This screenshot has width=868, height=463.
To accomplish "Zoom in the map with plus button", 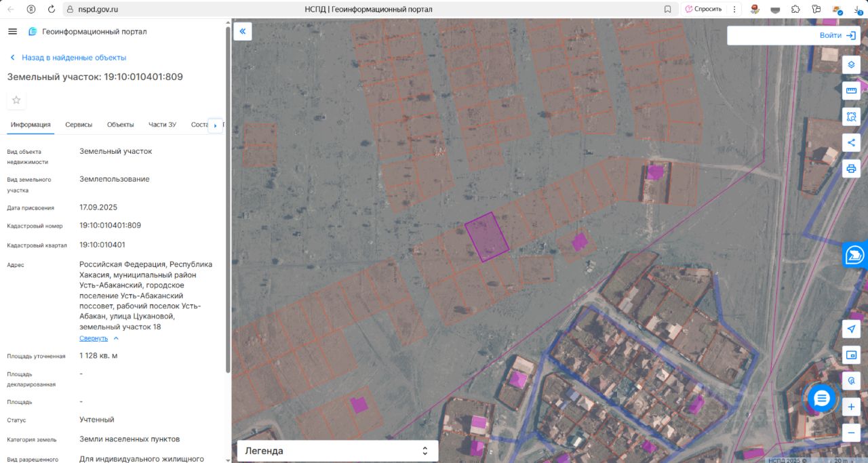I will click(852, 407).
